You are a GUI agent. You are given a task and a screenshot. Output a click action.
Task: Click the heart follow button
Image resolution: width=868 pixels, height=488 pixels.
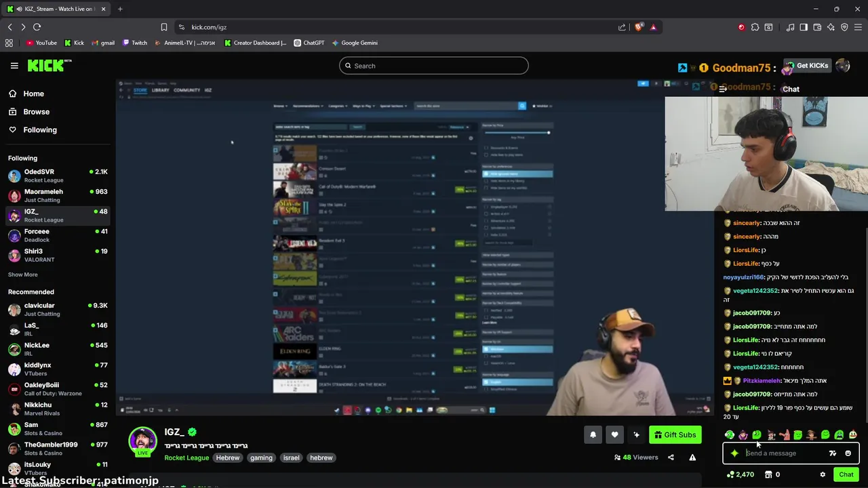(614, 435)
